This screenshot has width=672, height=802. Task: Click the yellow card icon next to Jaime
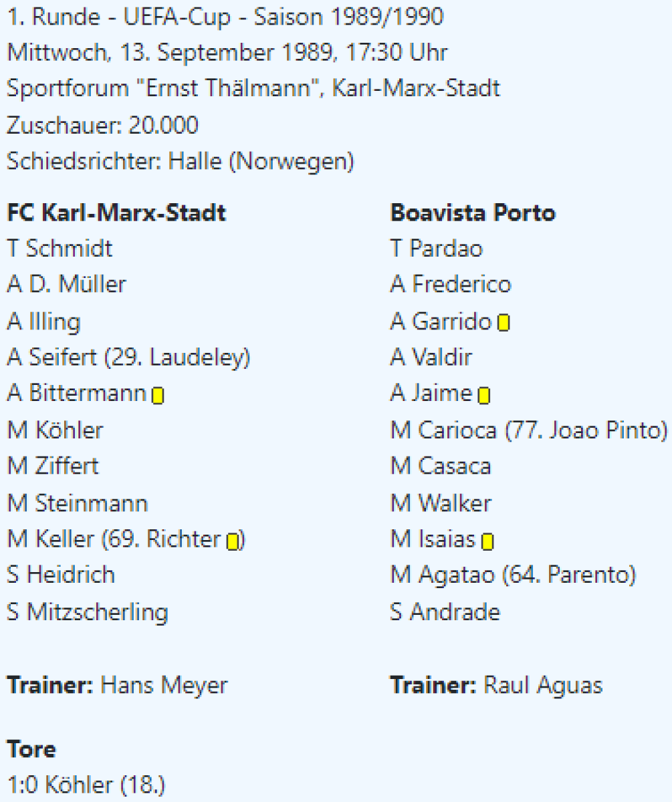click(484, 396)
